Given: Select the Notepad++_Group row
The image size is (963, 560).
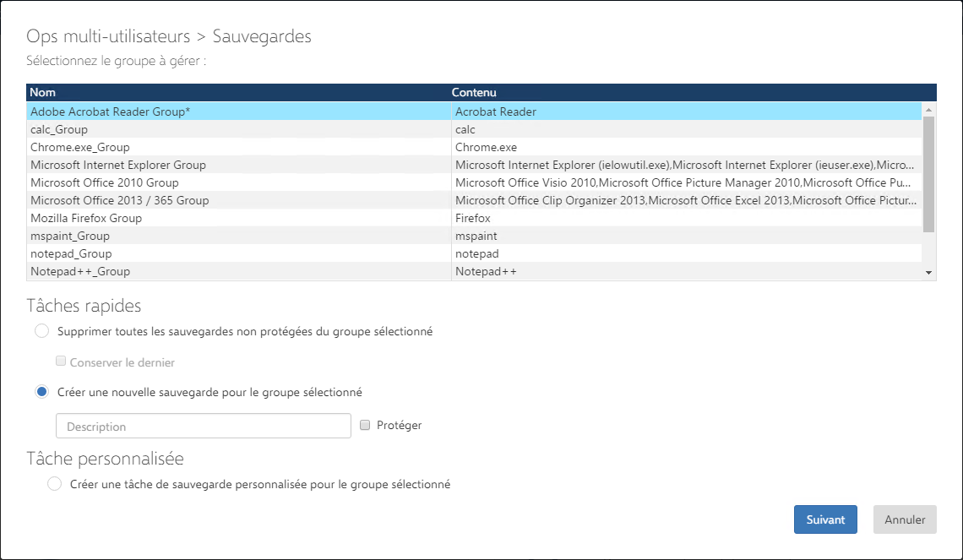Looking at the screenshot, I should pos(80,271).
